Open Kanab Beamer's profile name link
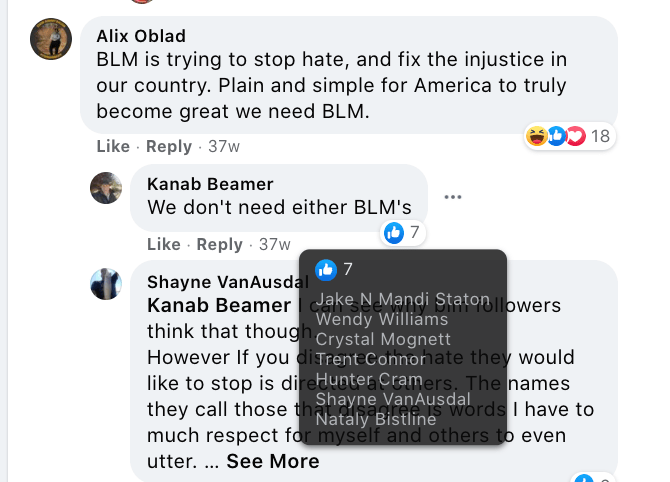 [x=209, y=184]
